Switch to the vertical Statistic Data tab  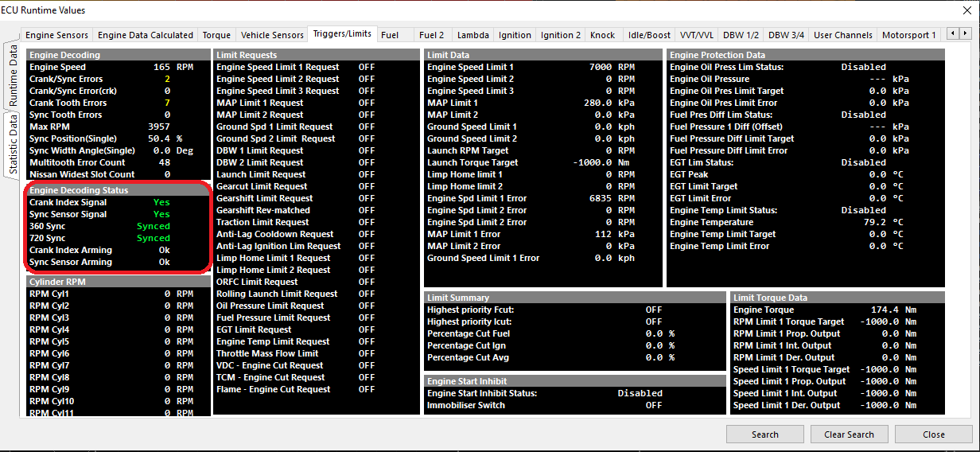[x=14, y=144]
